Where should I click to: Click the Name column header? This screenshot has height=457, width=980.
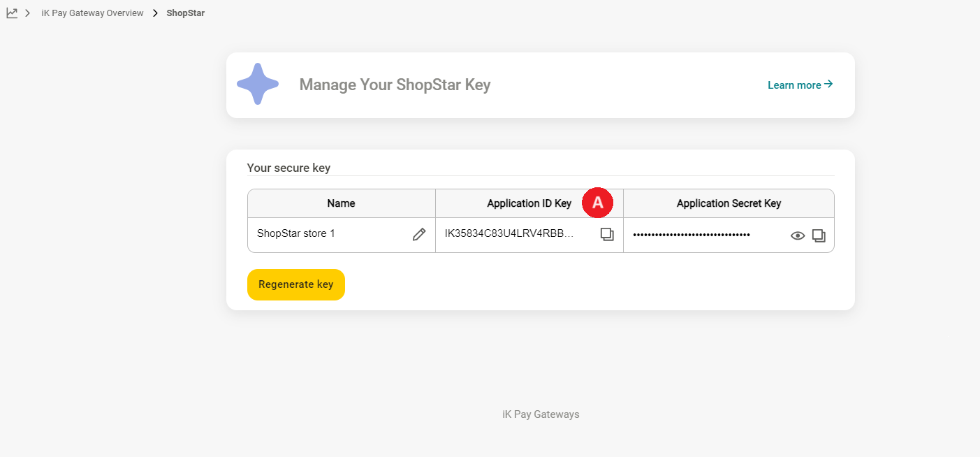(x=341, y=203)
